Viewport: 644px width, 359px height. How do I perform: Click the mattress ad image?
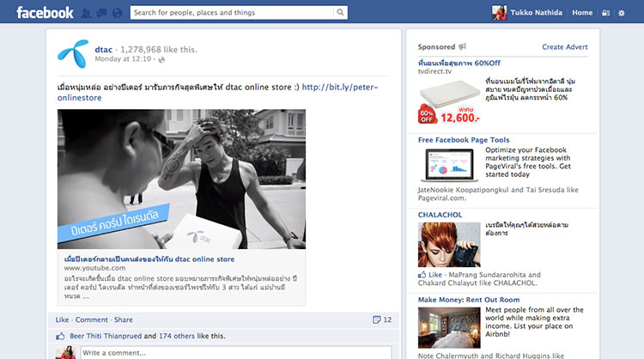pyautogui.click(x=449, y=100)
